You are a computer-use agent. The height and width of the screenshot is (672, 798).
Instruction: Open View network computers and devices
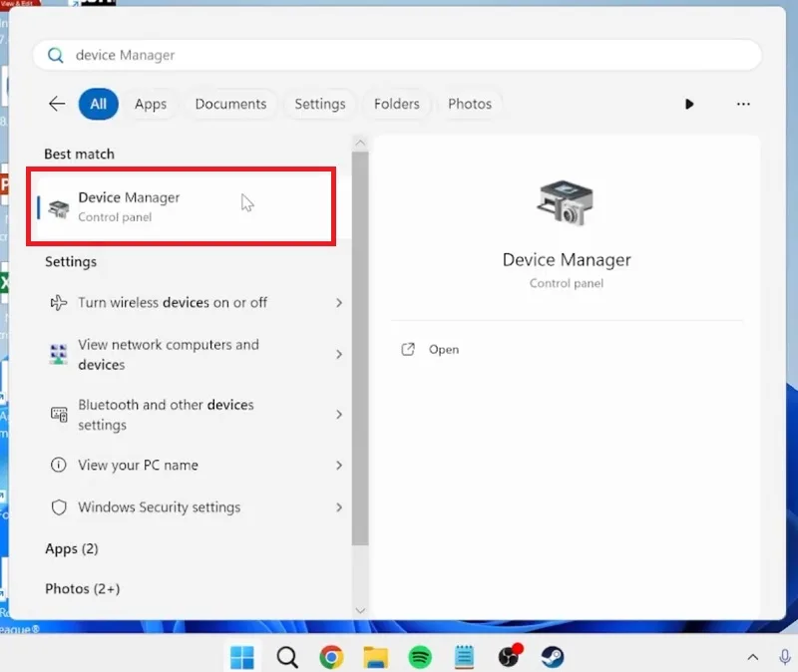(194, 355)
